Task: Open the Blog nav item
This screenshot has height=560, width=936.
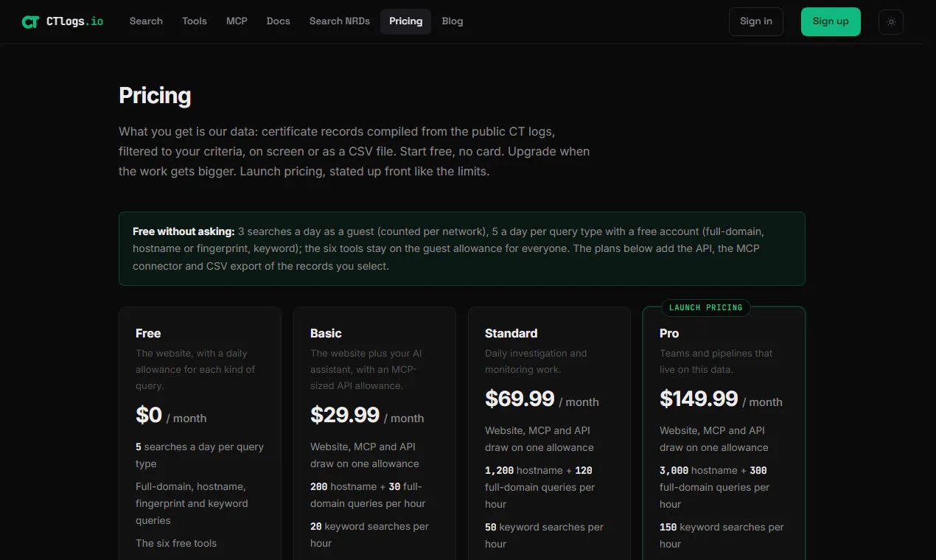Action: [453, 21]
